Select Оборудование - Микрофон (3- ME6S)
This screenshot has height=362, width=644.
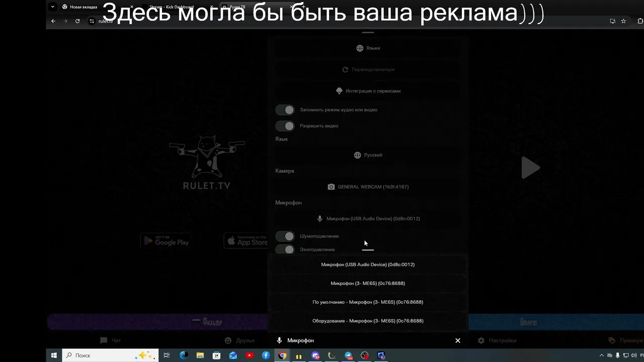tap(368, 321)
